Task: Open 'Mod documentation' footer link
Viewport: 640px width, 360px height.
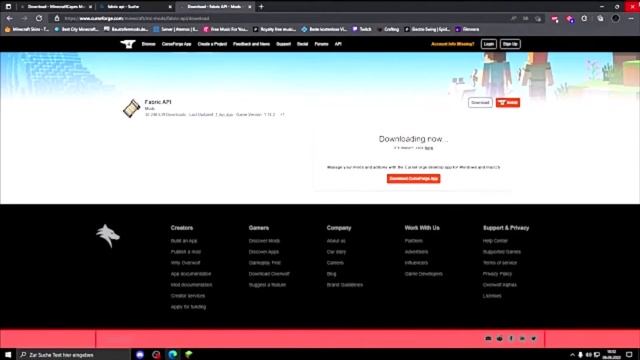Action: 191,285
